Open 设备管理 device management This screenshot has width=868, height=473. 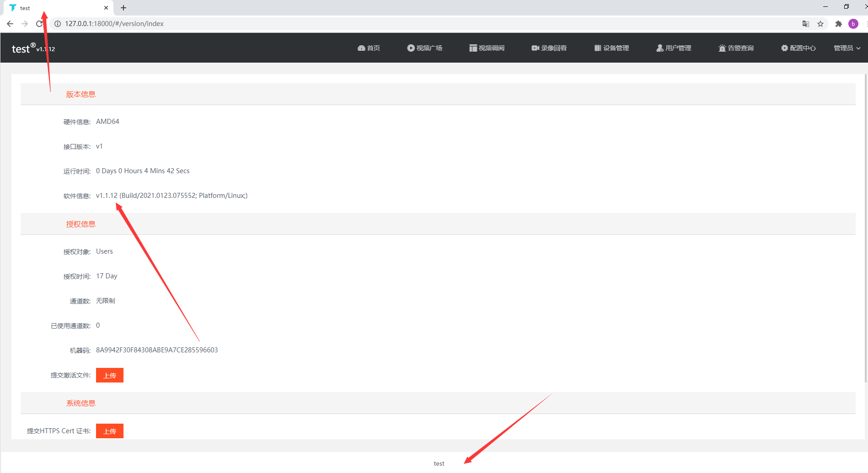tap(611, 48)
